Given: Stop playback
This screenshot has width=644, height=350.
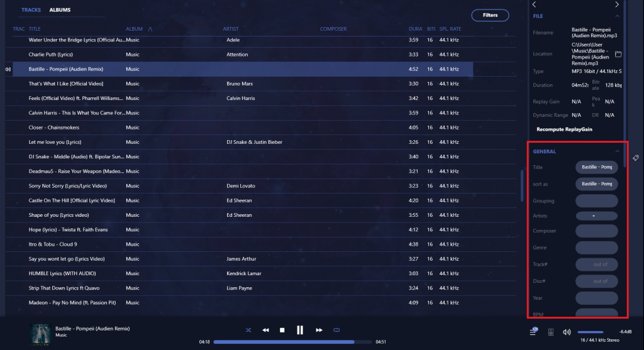Looking at the screenshot, I should coord(282,330).
